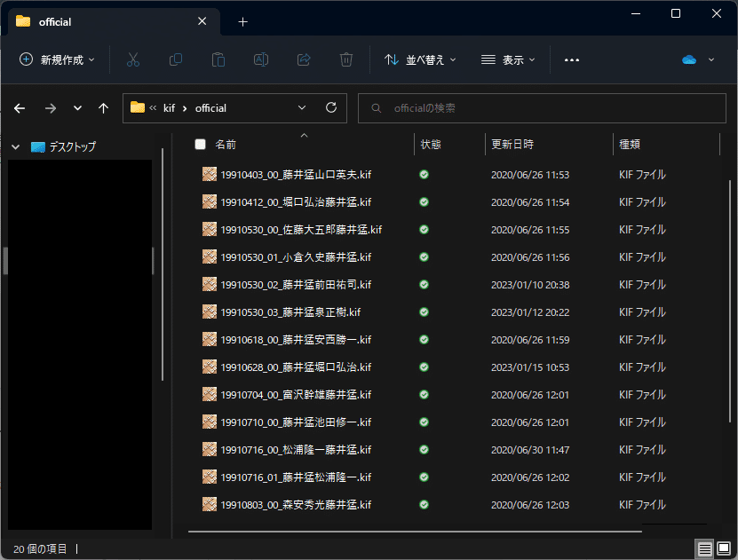
Task: Refresh the official folder view
Action: pyautogui.click(x=331, y=107)
